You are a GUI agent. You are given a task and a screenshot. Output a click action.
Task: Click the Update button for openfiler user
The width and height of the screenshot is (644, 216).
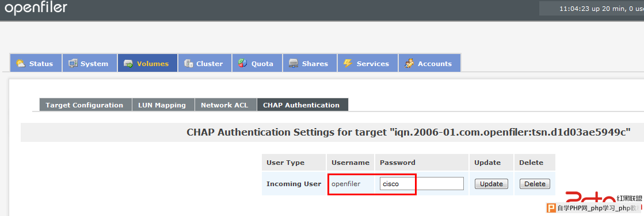click(491, 184)
